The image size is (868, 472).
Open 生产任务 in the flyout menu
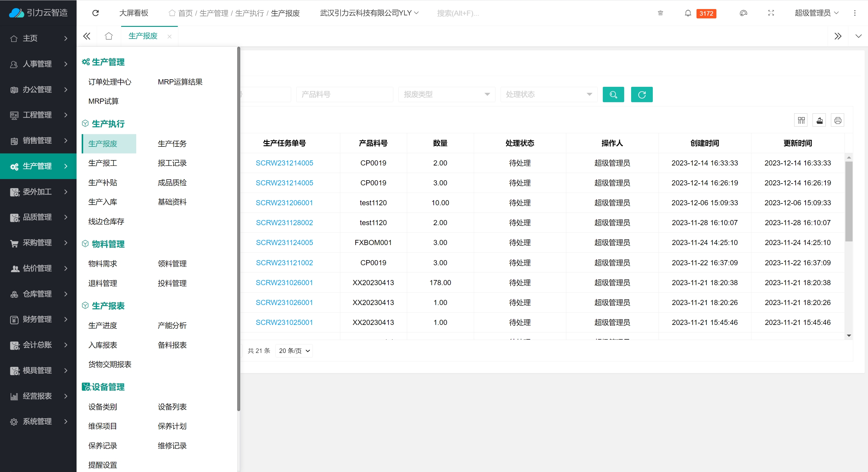click(x=172, y=143)
